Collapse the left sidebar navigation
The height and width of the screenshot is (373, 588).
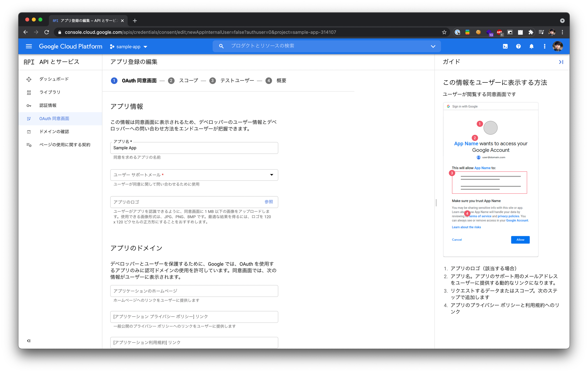coord(29,341)
